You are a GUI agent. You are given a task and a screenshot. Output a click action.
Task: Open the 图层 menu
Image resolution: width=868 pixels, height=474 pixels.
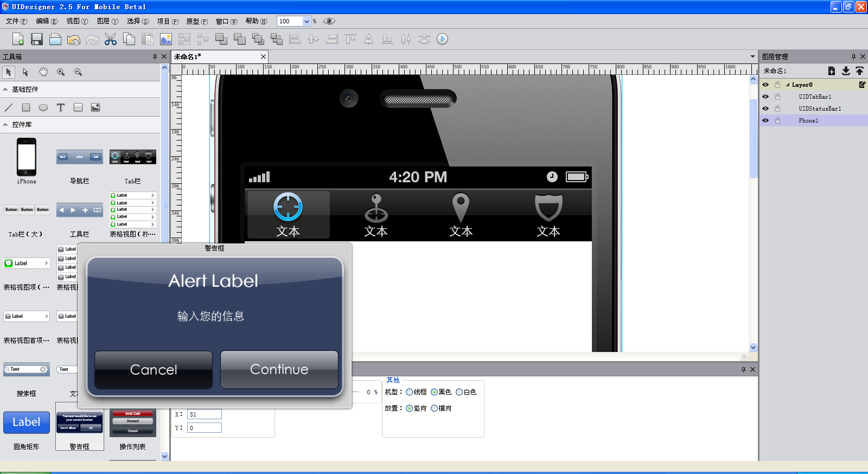click(x=107, y=21)
